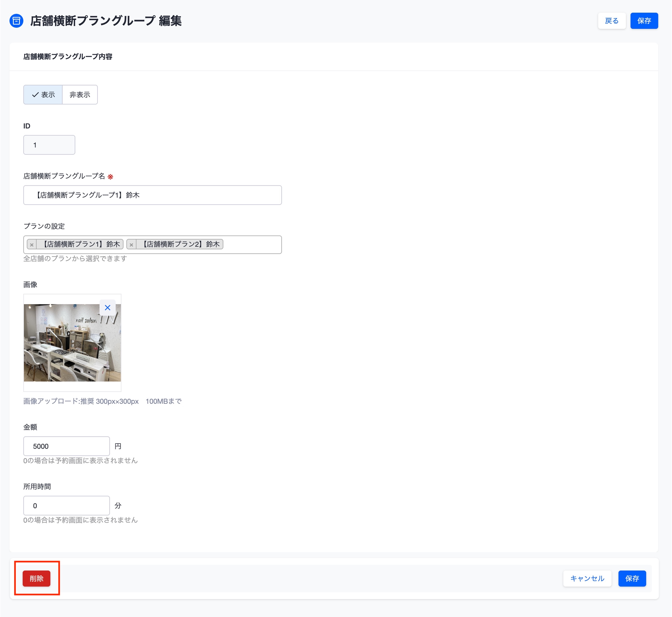Click the 【店舗横断プラン1】鈴木 plan tag label
The image size is (672, 617).
point(80,244)
